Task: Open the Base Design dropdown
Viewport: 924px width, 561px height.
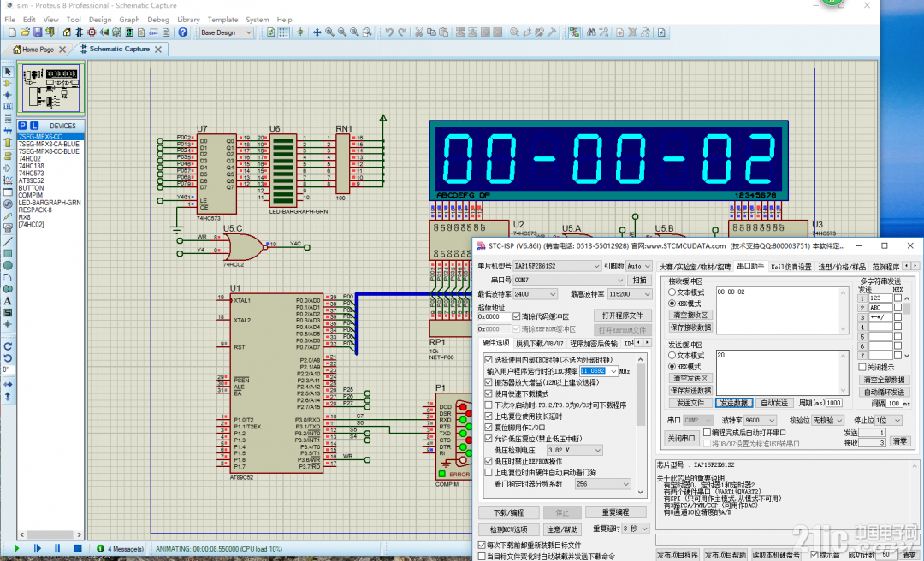Action: pyautogui.click(x=226, y=32)
